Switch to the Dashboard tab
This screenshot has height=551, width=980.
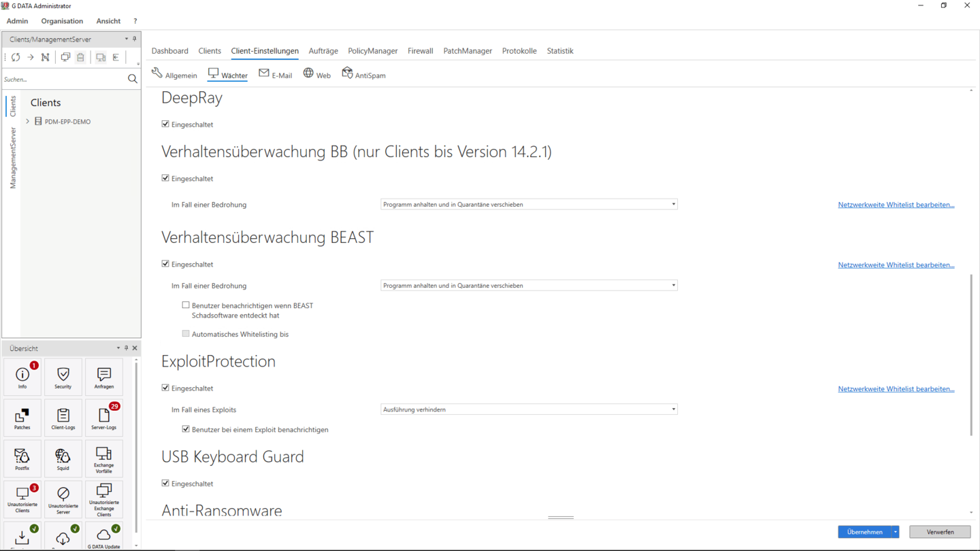coord(169,51)
